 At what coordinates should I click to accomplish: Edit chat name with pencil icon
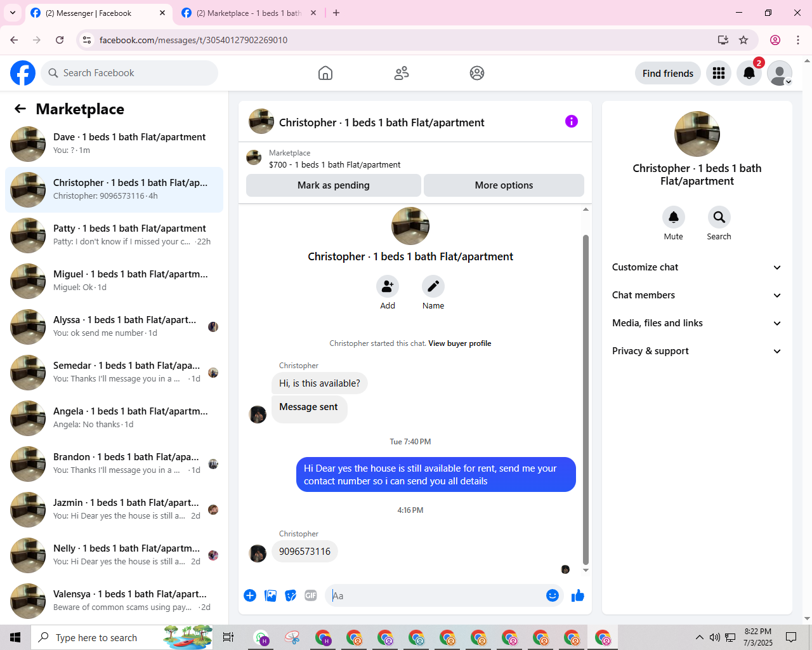point(433,286)
